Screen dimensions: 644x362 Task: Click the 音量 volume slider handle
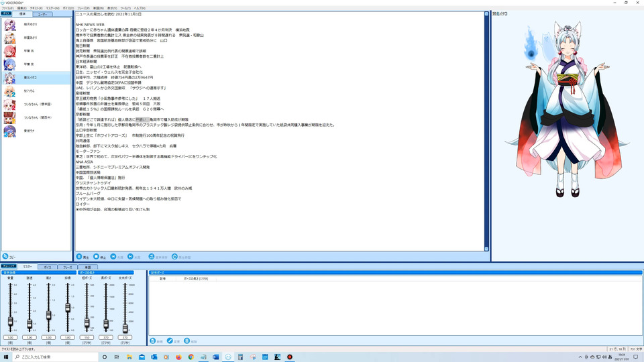10,321
